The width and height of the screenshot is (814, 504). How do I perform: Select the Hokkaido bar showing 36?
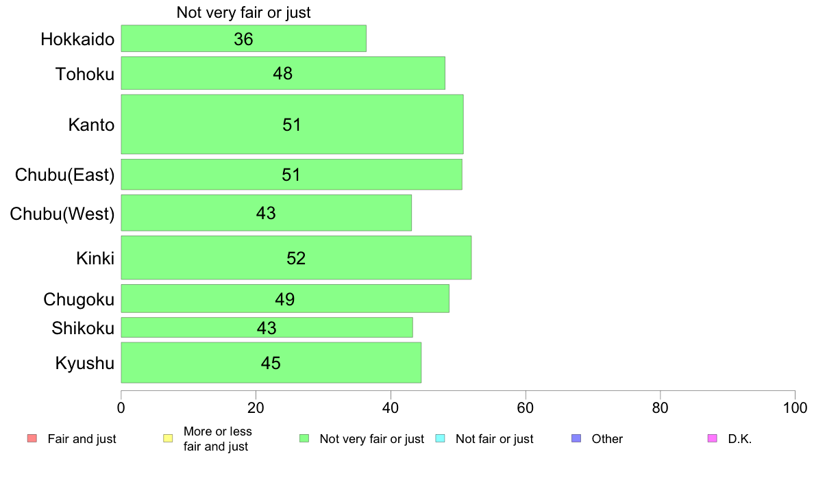pos(243,38)
